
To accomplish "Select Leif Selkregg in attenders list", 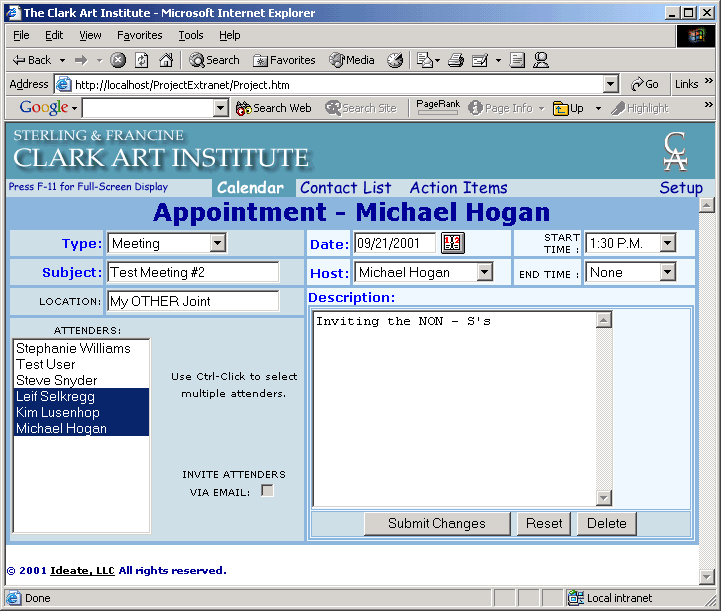I will (81, 396).
